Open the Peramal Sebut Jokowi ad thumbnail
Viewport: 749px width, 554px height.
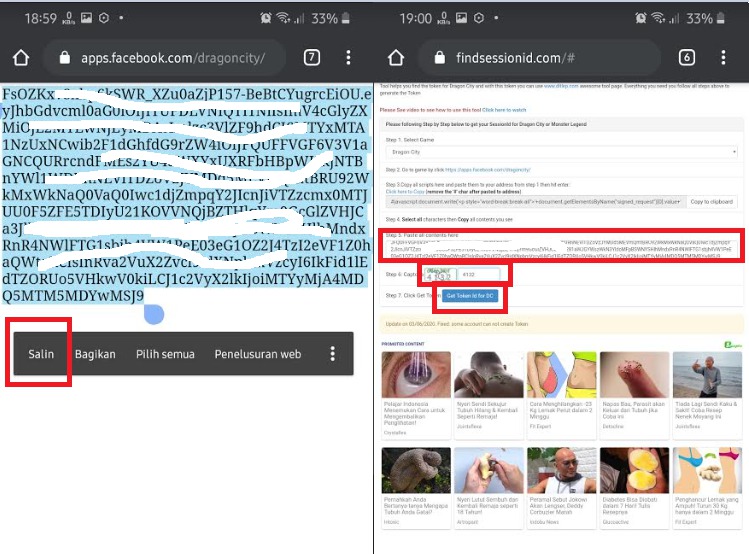click(561, 470)
